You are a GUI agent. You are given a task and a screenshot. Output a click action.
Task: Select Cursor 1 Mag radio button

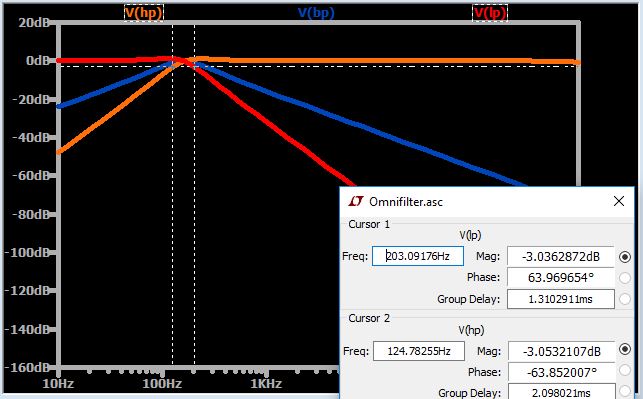625,257
